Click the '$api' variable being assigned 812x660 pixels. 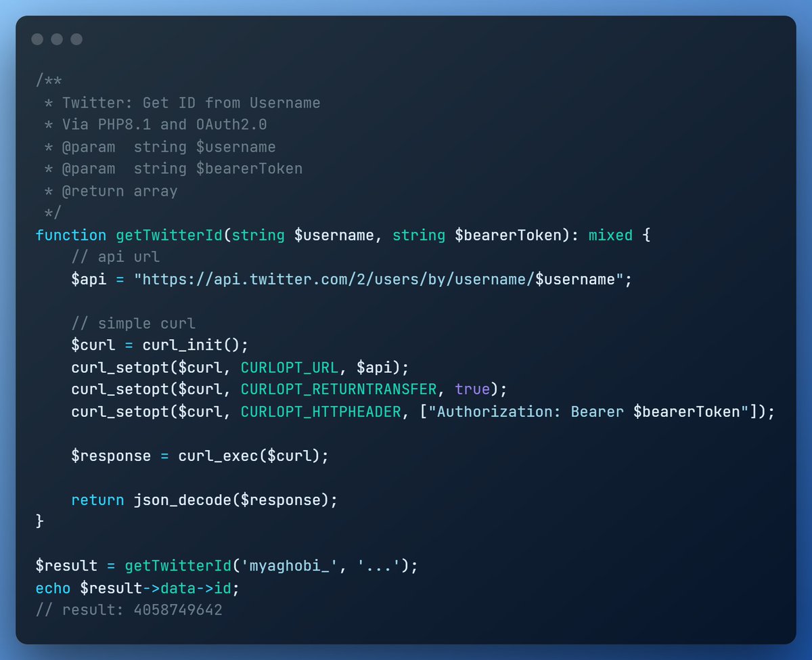[89, 280]
